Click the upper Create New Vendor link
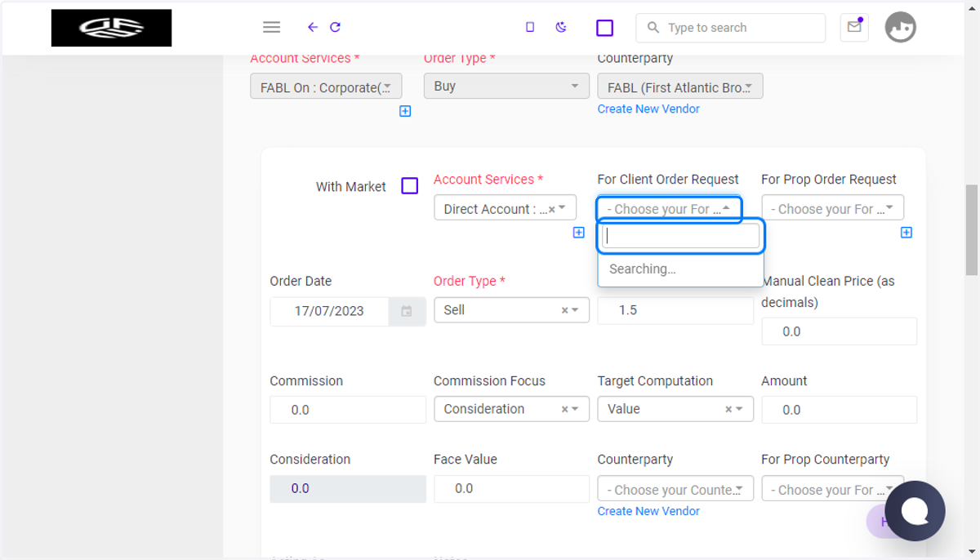This screenshot has height=560, width=980. pyautogui.click(x=648, y=109)
